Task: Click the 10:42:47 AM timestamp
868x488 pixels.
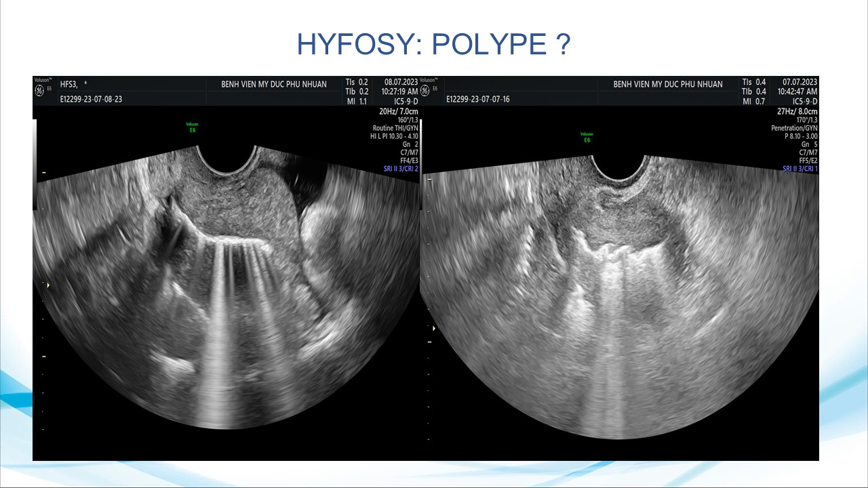Action: 796,91
